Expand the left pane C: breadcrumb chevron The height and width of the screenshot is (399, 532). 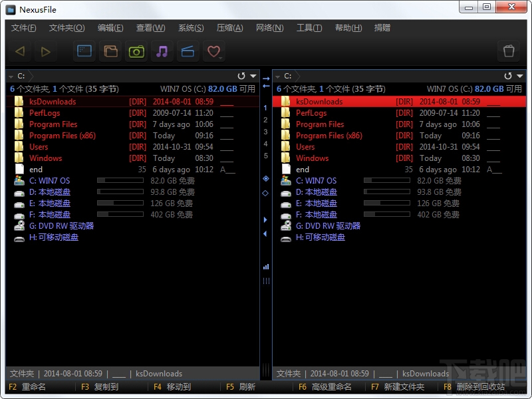(x=30, y=76)
